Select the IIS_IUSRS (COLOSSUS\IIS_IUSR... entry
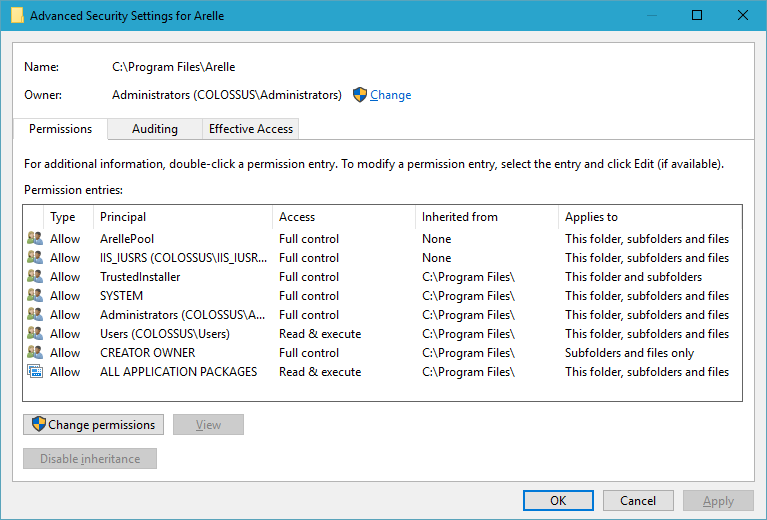 pyautogui.click(x=183, y=258)
